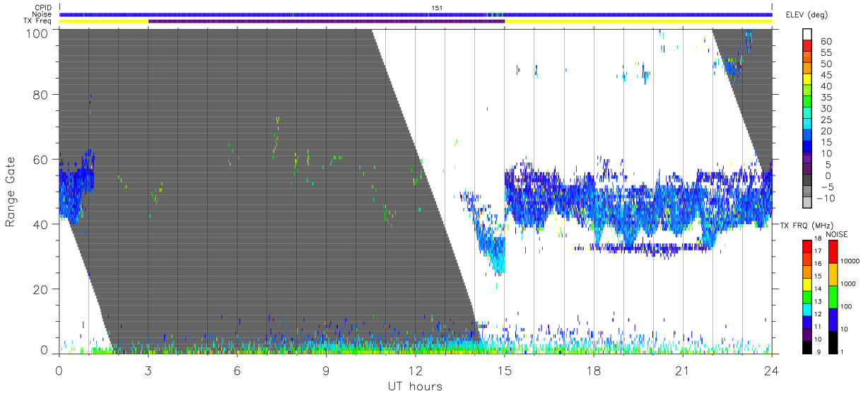This screenshot has width=868, height=401.
Task: Click y-axis tick label 20
Action: click(x=41, y=289)
